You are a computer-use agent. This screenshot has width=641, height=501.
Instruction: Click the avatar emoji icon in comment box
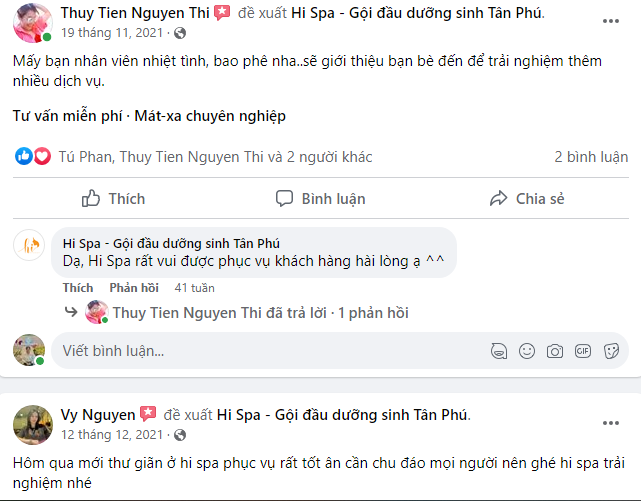tap(499, 351)
